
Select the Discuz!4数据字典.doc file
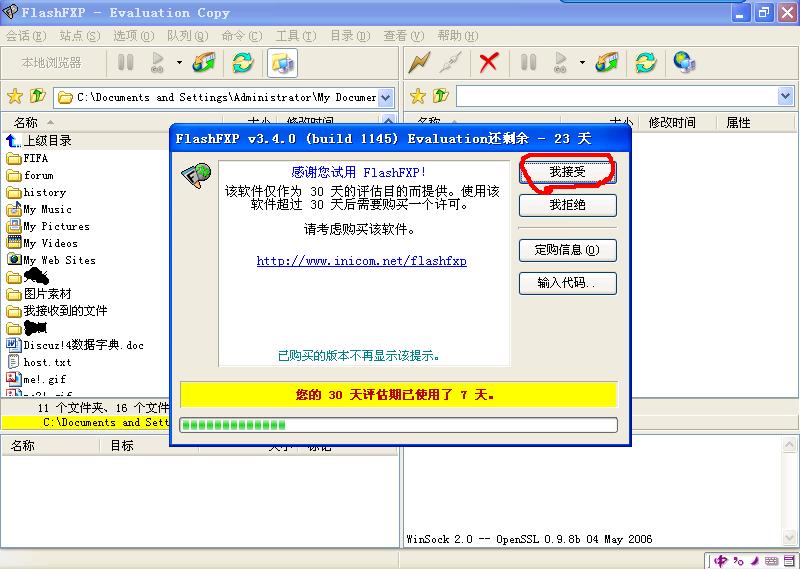coord(76,345)
